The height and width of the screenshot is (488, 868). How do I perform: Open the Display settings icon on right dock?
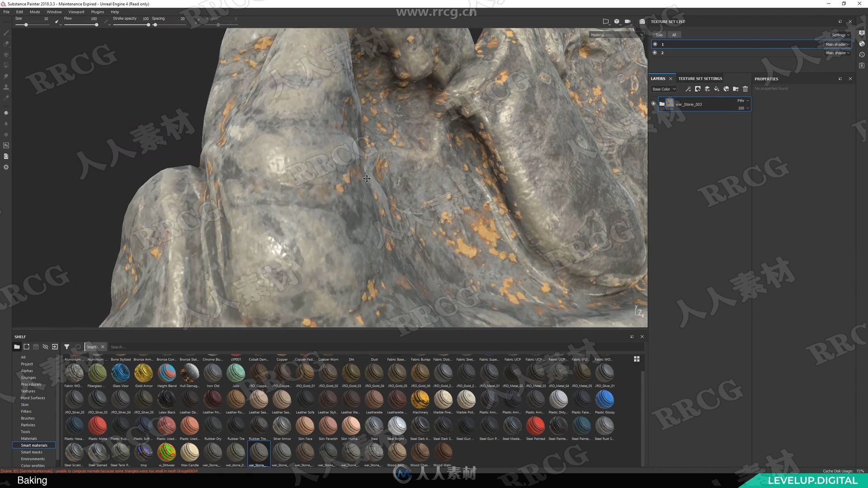[x=862, y=33]
